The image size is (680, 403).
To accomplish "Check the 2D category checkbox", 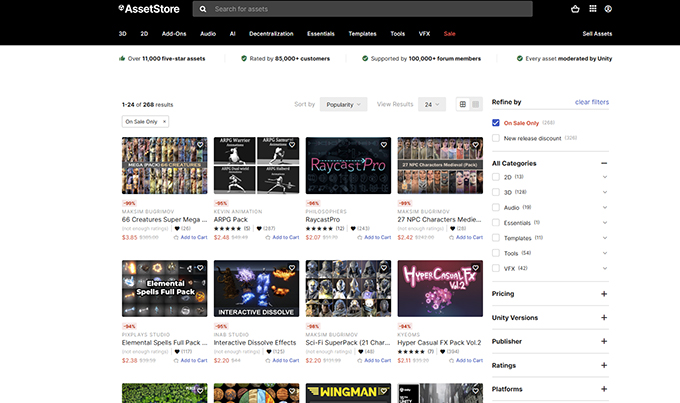I will (x=496, y=177).
